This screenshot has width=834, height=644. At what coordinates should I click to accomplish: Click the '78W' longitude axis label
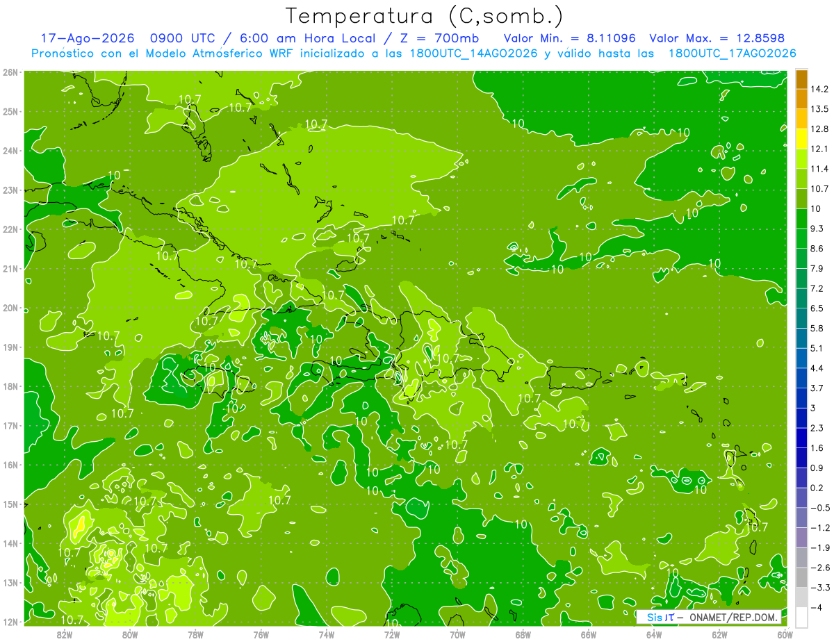click(x=195, y=634)
